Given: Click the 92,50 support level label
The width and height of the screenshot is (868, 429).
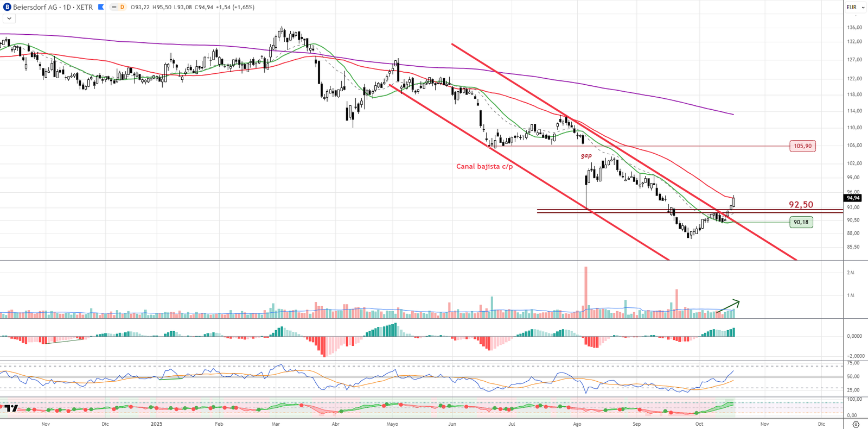Looking at the screenshot, I should (801, 205).
